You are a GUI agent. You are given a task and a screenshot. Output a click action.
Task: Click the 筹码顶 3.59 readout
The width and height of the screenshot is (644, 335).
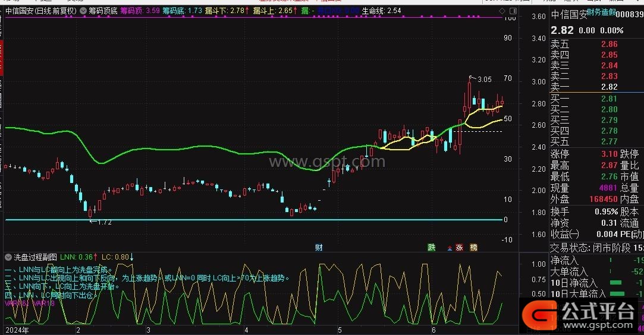point(140,11)
